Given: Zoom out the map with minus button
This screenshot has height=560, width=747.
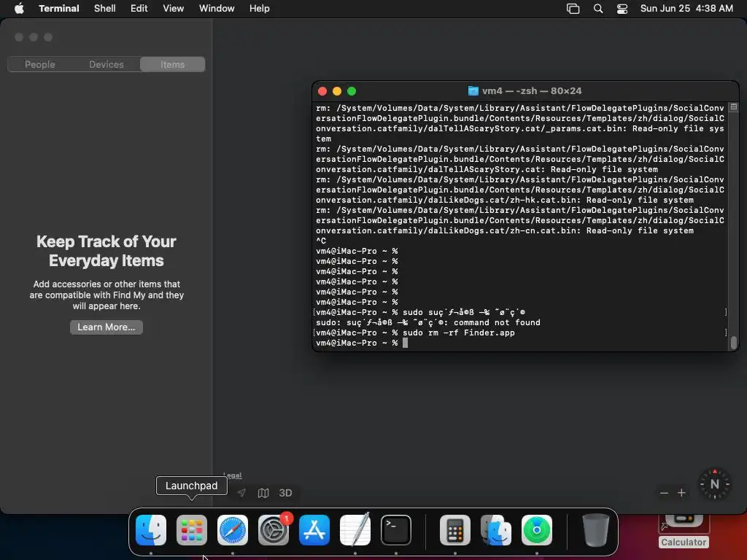Looking at the screenshot, I should pyautogui.click(x=664, y=493).
